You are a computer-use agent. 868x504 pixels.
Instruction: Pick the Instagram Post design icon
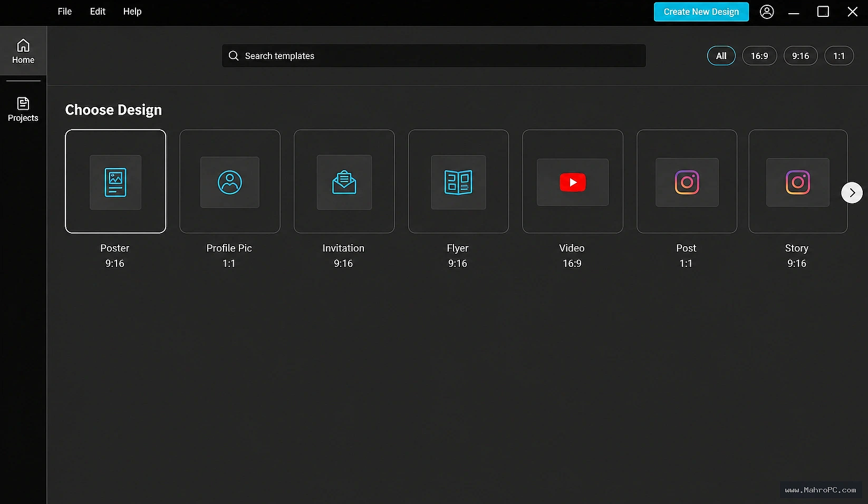click(x=687, y=182)
